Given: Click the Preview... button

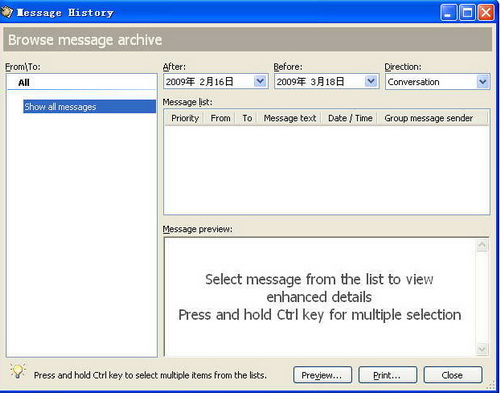Looking at the screenshot, I should click(322, 375).
